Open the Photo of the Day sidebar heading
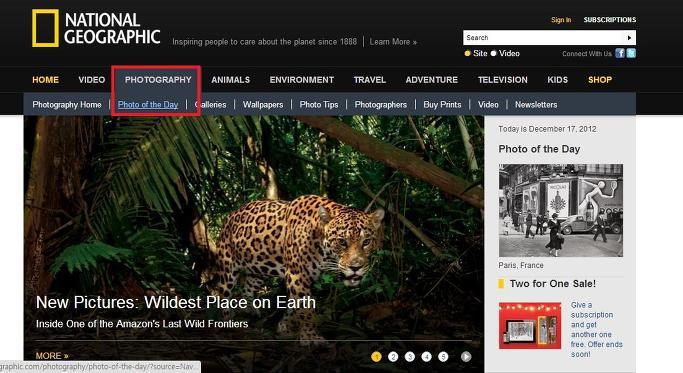The width and height of the screenshot is (683, 373). point(539,149)
